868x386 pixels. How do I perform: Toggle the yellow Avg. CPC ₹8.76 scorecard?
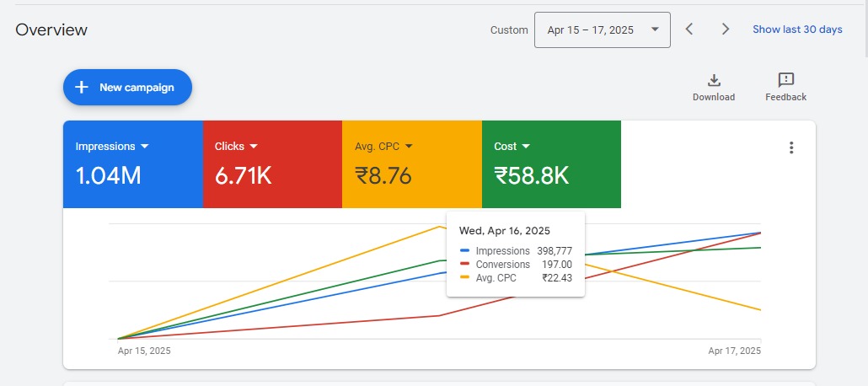pos(411,175)
